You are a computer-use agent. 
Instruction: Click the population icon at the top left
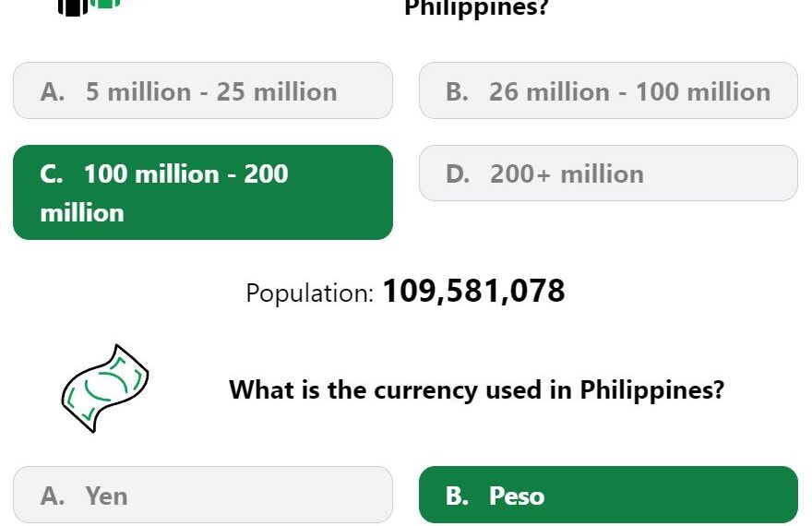pos(90,7)
